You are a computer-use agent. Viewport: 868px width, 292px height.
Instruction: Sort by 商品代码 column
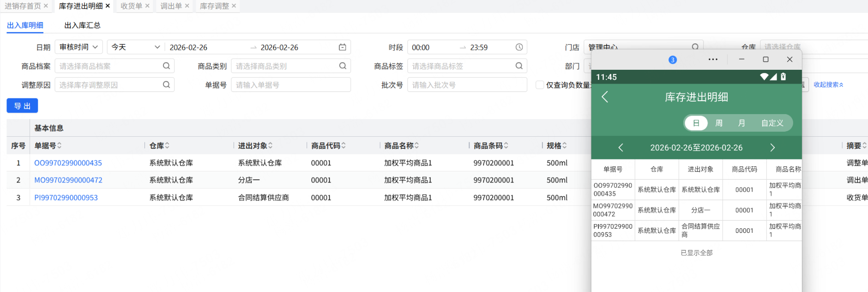pos(344,146)
